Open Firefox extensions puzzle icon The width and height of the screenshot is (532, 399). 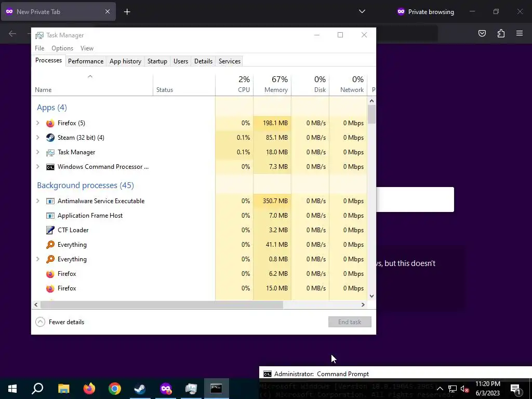point(501,33)
